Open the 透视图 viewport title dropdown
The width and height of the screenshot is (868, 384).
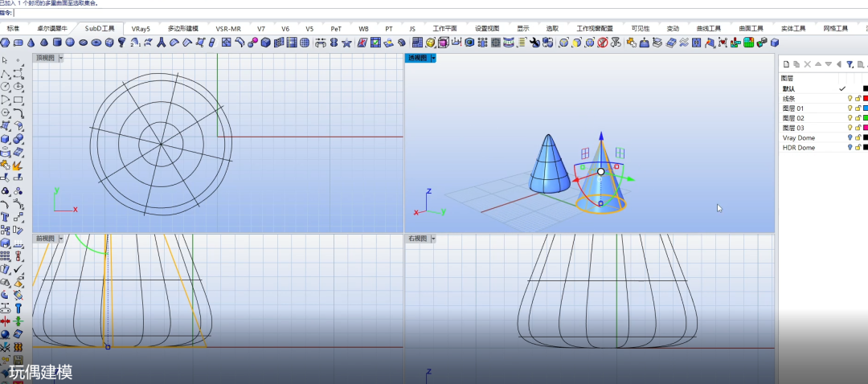tap(433, 58)
